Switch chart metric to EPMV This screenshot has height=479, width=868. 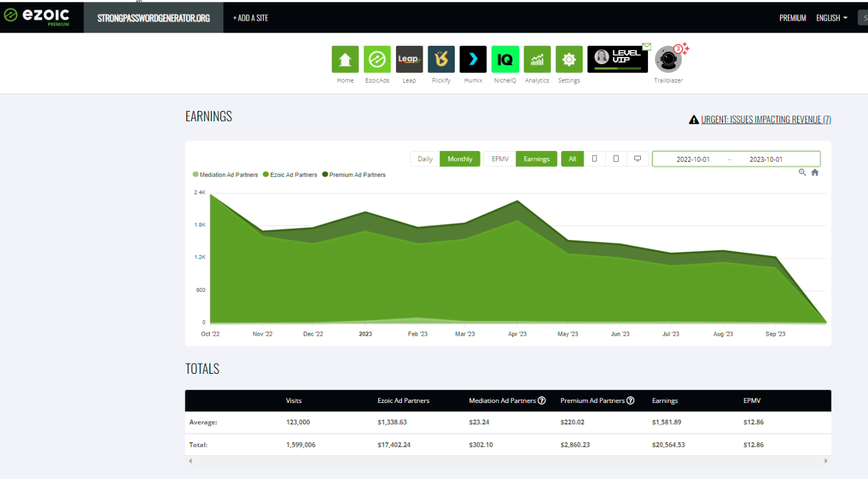pos(500,159)
